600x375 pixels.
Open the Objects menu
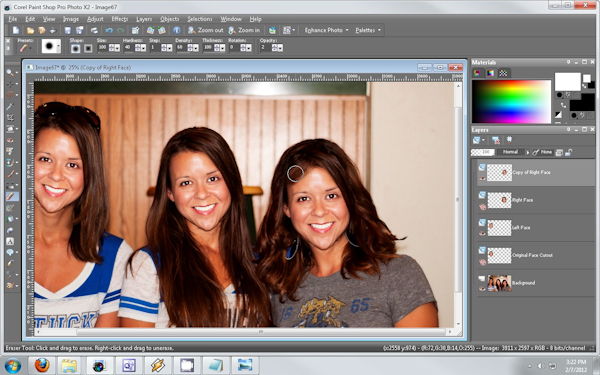[170, 19]
